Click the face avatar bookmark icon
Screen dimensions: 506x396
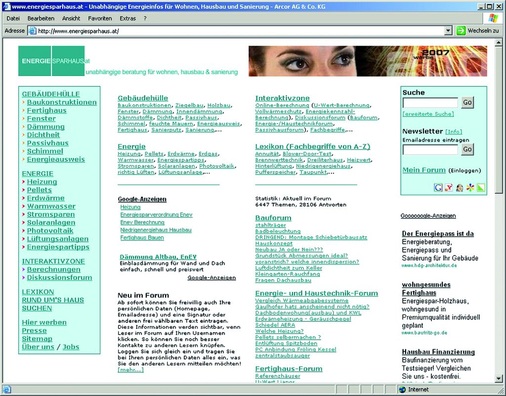[x=459, y=188]
